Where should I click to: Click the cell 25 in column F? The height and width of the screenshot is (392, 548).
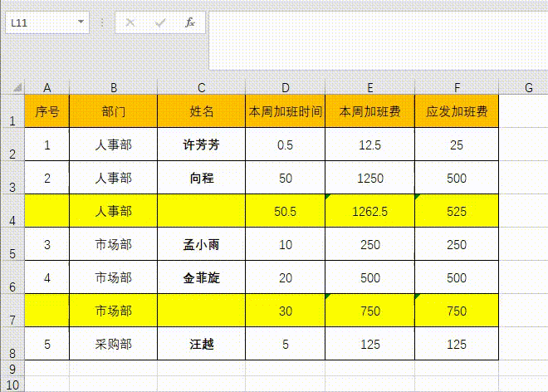(x=457, y=145)
